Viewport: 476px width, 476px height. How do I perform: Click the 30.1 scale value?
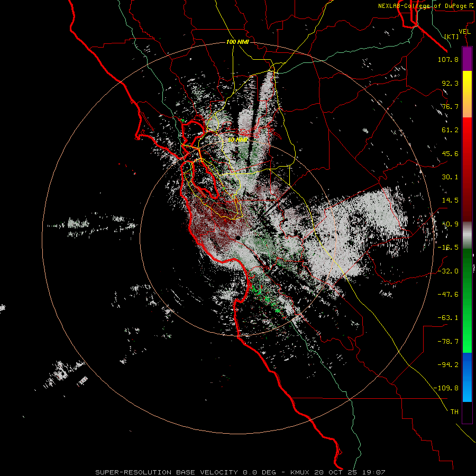pos(450,177)
